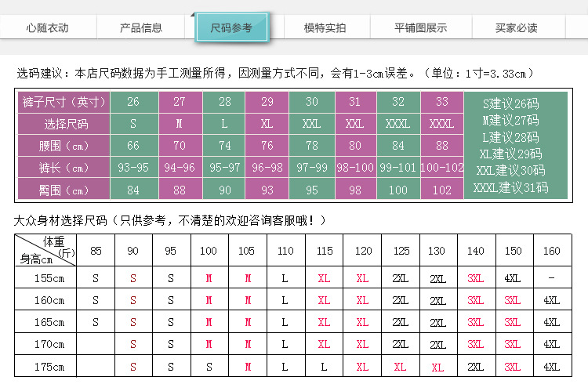This screenshot has height=384, width=588.
Task: Click the 选择尺码 row header
Action: tap(64, 124)
